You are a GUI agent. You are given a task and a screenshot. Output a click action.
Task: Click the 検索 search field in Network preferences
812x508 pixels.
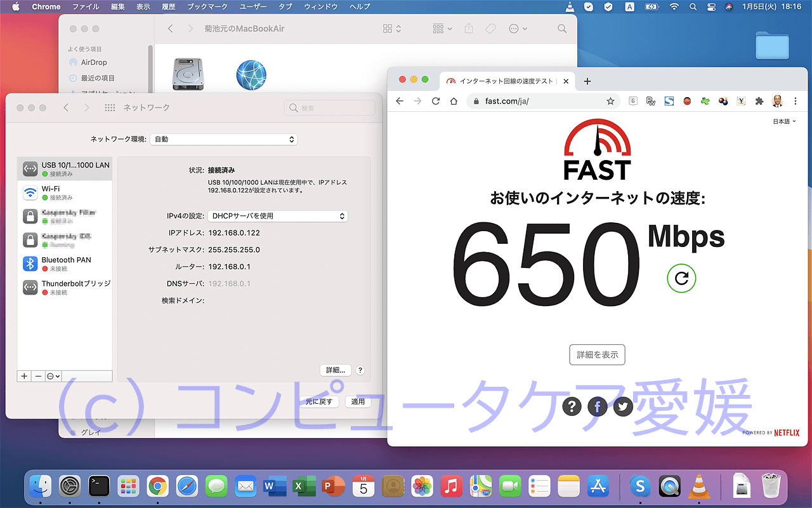pyautogui.click(x=330, y=108)
